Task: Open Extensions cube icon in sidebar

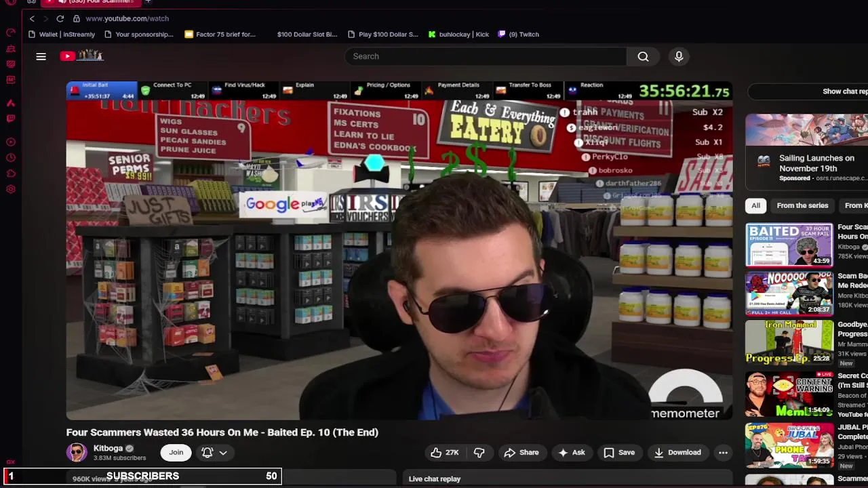Action: tap(11, 174)
